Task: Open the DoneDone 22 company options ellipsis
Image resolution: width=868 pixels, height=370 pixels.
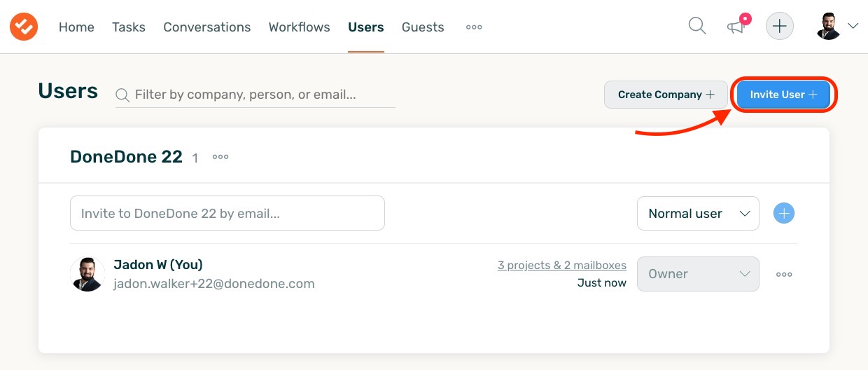Action: coord(220,157)
